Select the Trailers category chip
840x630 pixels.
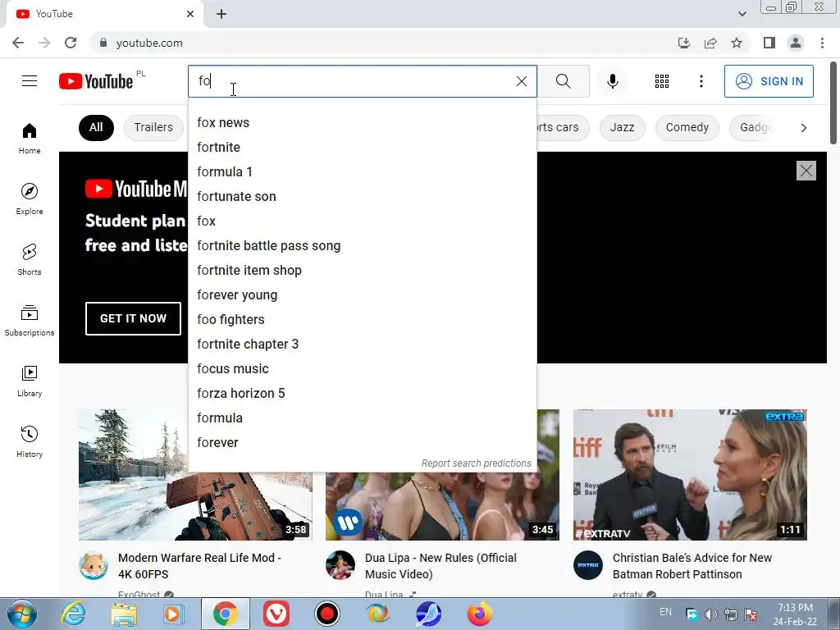pyautogui.click(x=153, y=127)
